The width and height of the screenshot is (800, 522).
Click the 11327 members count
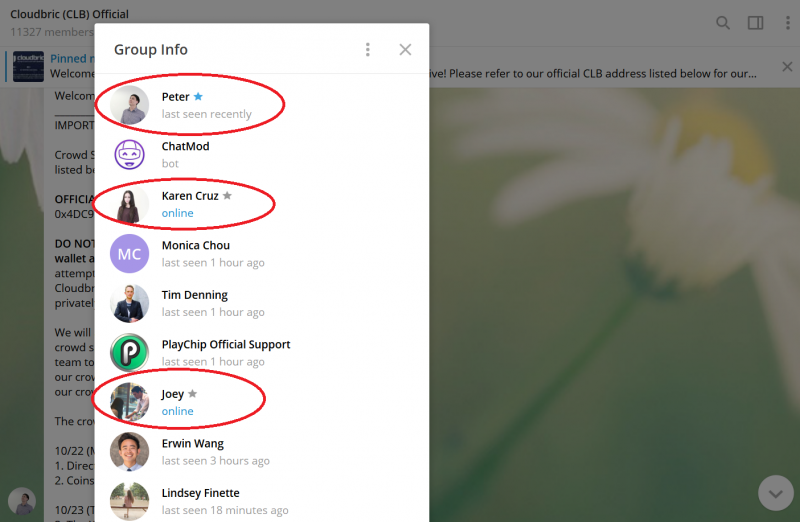tap(52, 32)
